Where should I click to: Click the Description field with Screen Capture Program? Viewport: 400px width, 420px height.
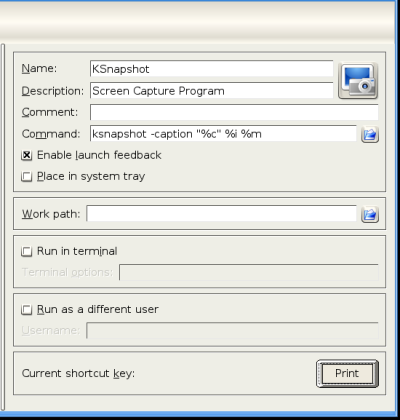[211, 91]
